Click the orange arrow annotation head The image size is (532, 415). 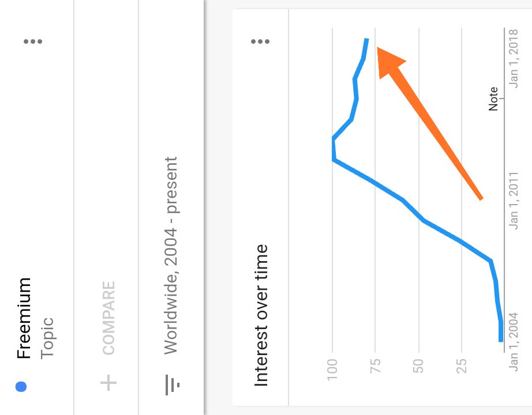pyautogui.click(x=390, y=62)
